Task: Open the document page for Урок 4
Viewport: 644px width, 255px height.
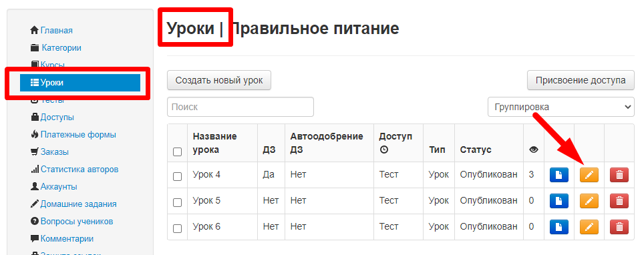Action: (559, 175)
